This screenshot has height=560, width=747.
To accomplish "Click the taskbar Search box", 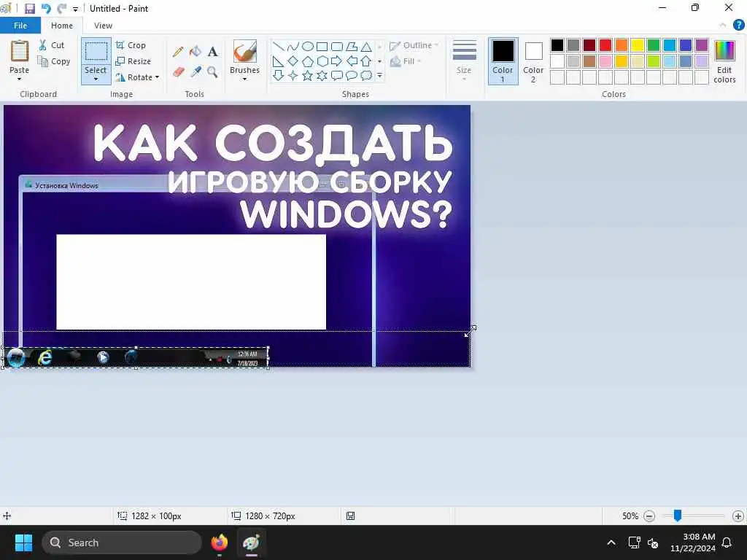I will [122, 542].
